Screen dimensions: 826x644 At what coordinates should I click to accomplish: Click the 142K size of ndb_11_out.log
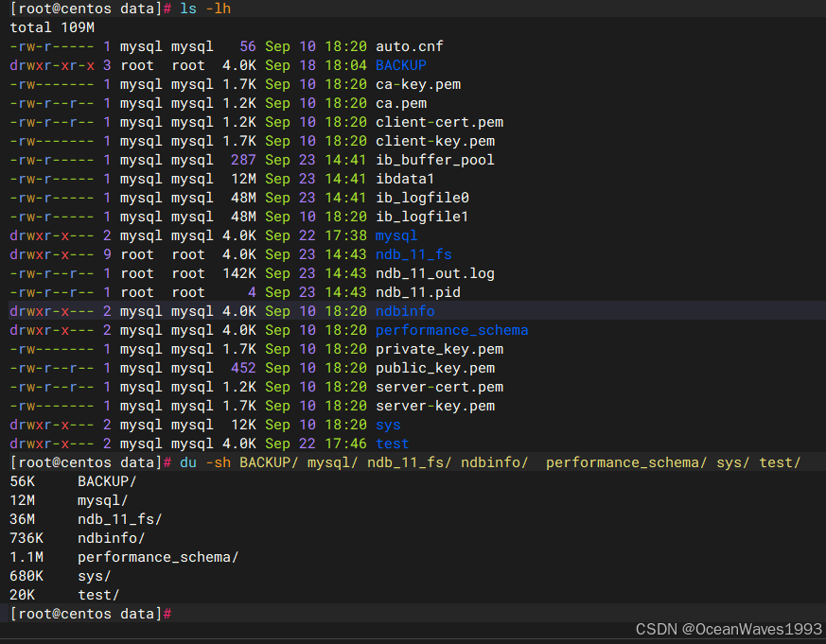(x=239, y=273)
